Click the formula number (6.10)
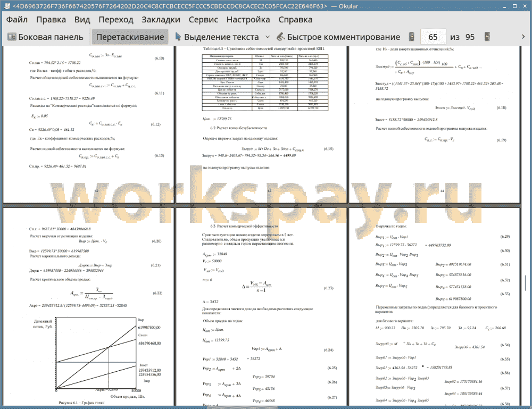 pos(160,58)
